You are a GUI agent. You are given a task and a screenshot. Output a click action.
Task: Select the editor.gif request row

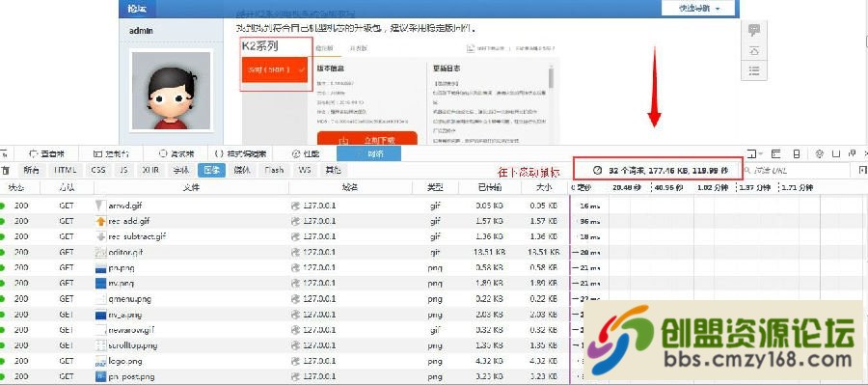pos(434,252)
